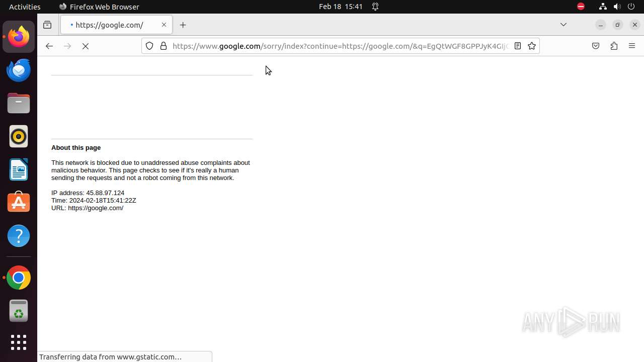This screenshot has width=644, height=362.
Task: Stop loading the page
Action: [86, 46]
